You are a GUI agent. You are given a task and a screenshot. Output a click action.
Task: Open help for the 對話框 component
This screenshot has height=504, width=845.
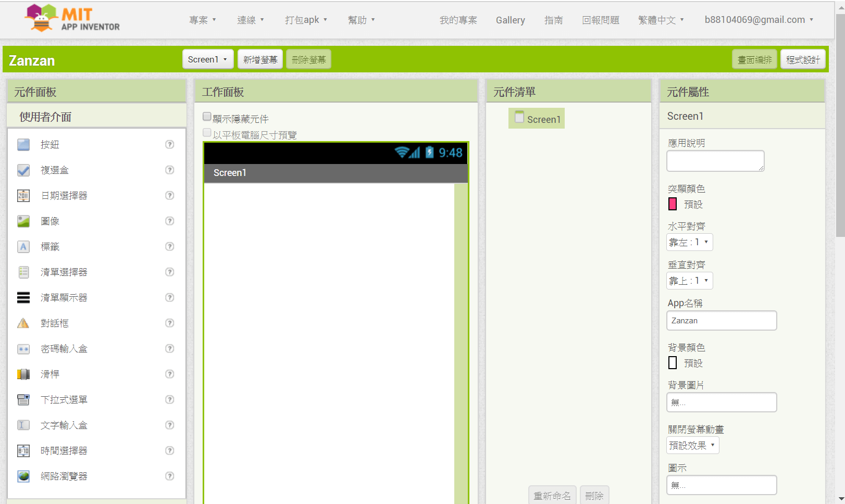point(169,323)
